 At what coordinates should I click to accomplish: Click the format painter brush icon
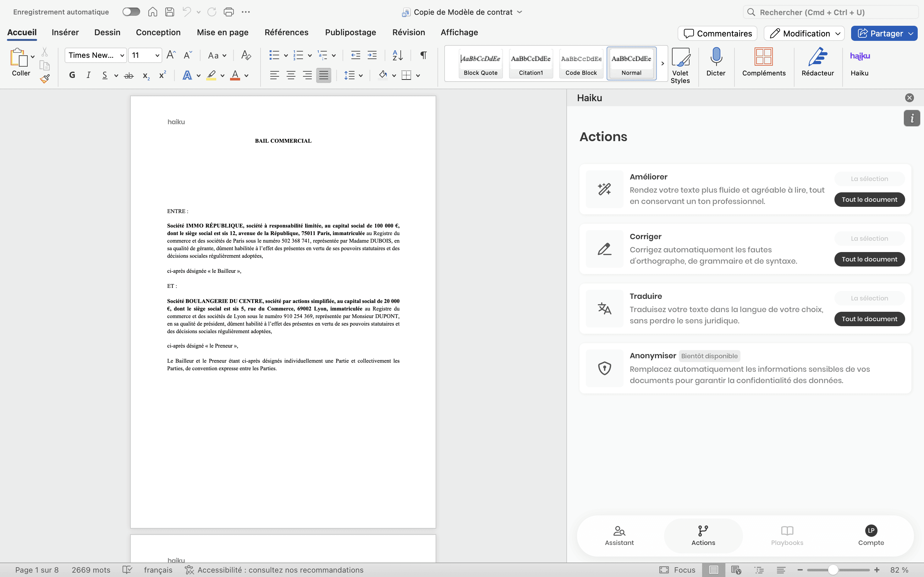45,79
